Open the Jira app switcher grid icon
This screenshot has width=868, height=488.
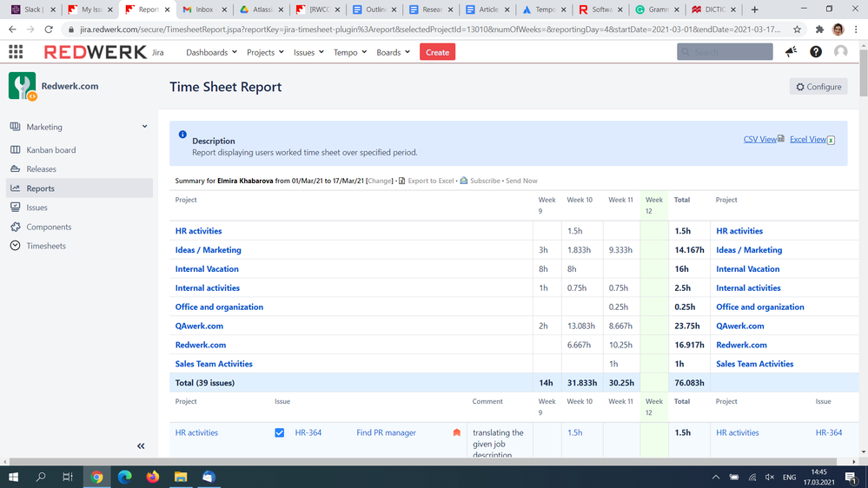(16, 52)
